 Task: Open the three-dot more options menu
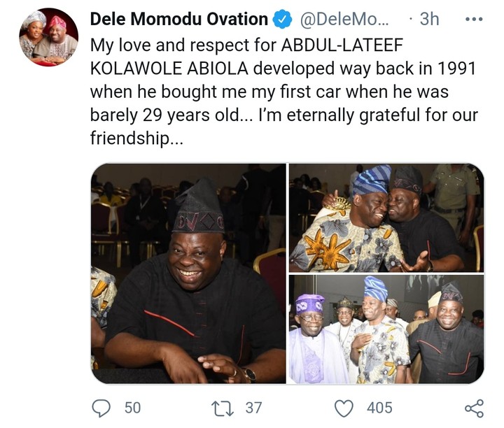(474, 20)
